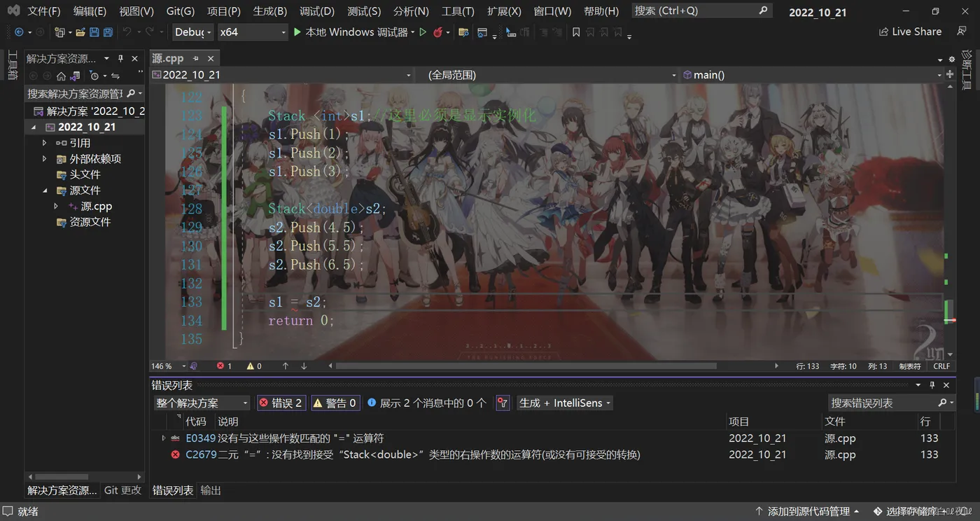The image size is (980, 521).
Task: Click the Visual Studio logo icon
Action: 13,11
